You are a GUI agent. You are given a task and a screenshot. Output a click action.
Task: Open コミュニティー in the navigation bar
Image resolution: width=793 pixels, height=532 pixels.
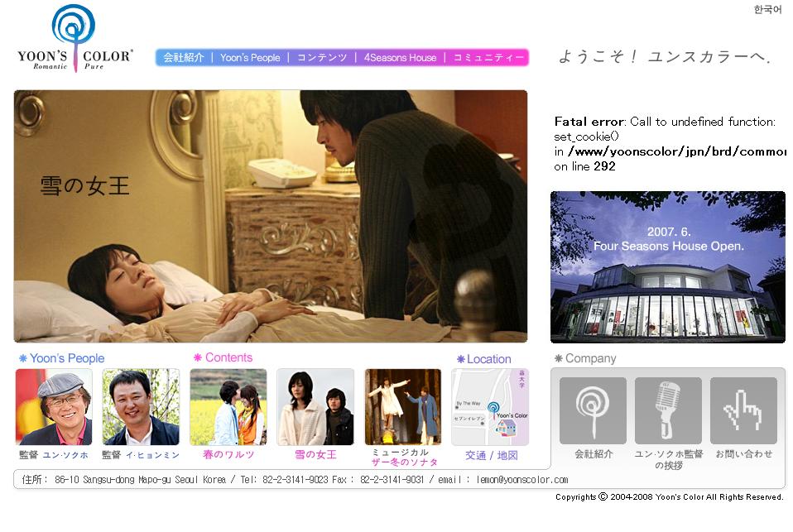488,58
